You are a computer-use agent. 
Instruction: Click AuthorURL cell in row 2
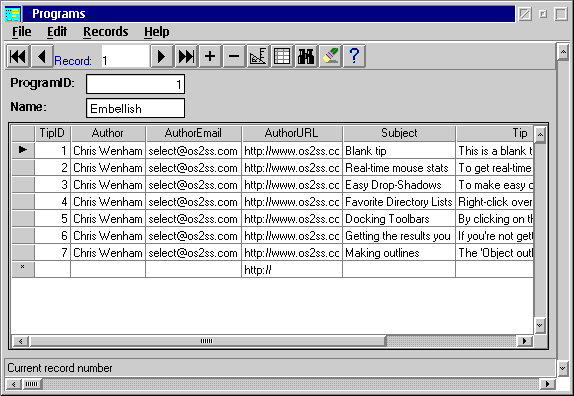click(x=292, y=168)
